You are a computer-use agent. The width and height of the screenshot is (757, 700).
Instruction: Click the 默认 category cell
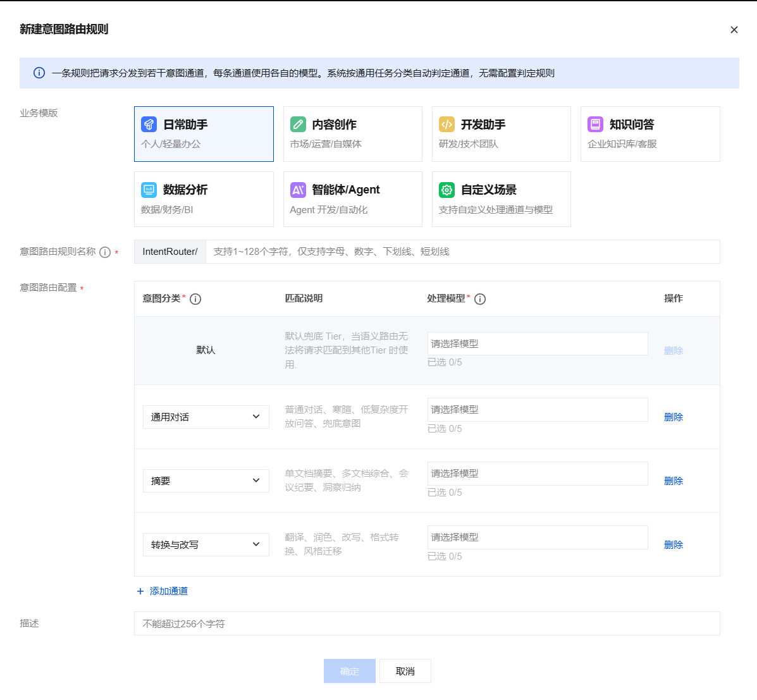coord(206,350)
